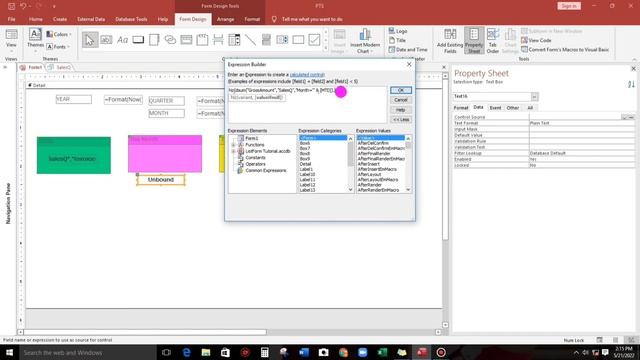This screenshot has height=360, width=640.
Task: Choose the List Box control tool
Action: click(282, 40)
